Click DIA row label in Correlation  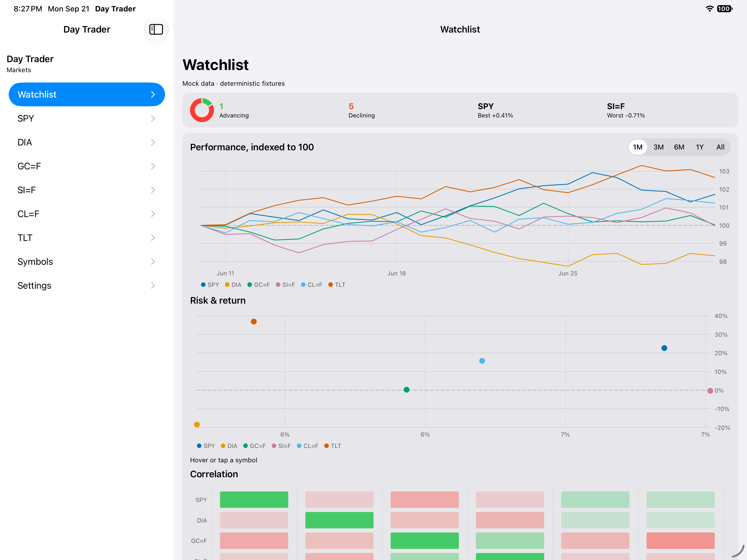202,520
